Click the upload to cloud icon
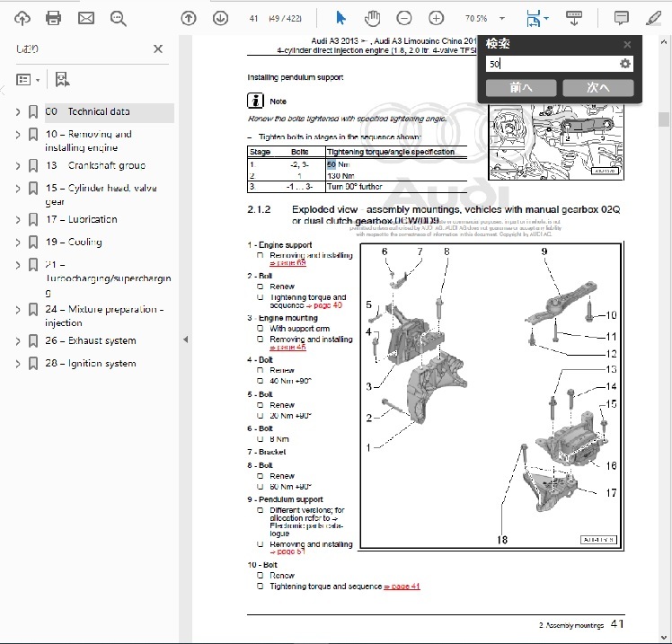The width and height of the screenshot is (672, 644). [x=22, y=18]
